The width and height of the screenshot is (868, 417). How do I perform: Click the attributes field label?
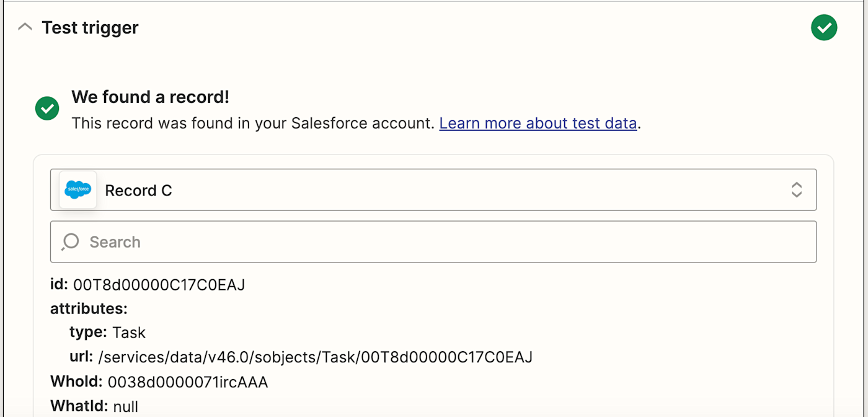click(x=89, y=308)
